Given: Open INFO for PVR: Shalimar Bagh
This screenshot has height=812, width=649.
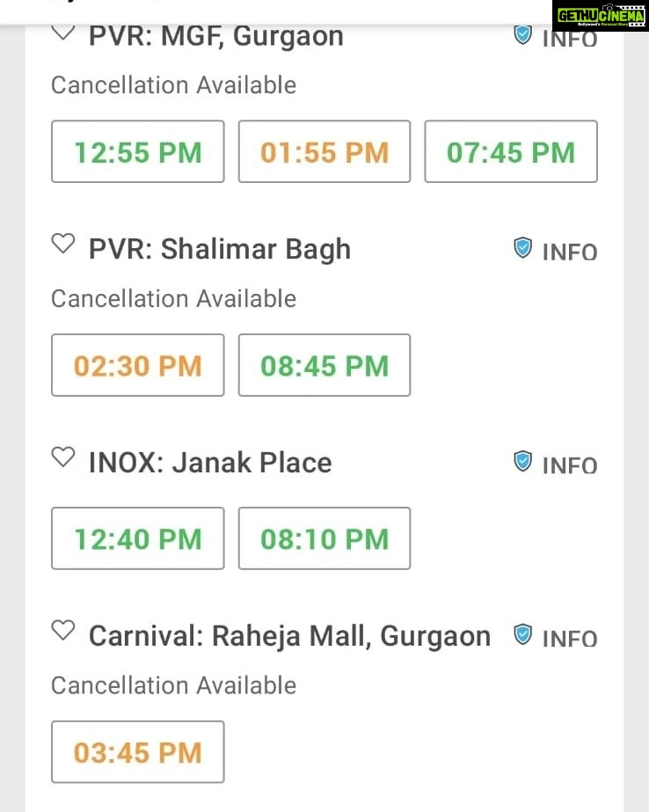Looking at the screenshot, I should point(570,252).
